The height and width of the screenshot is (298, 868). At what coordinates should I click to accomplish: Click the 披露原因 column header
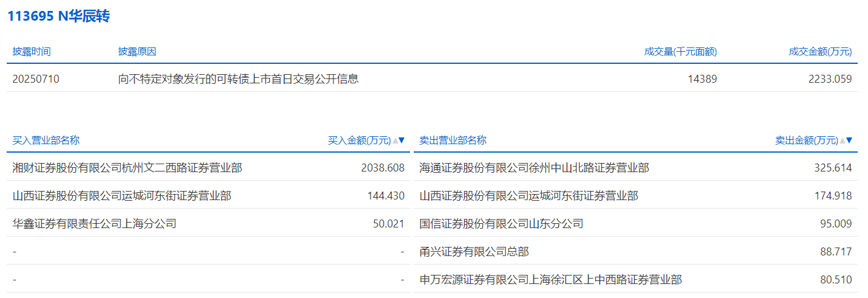coord(137,52)
